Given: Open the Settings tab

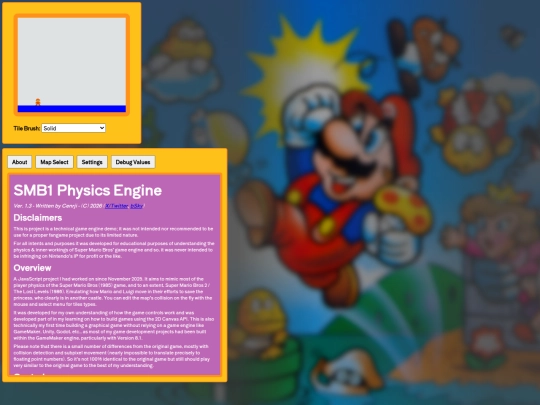Looking at the screenshot, I should coord(92,162).
